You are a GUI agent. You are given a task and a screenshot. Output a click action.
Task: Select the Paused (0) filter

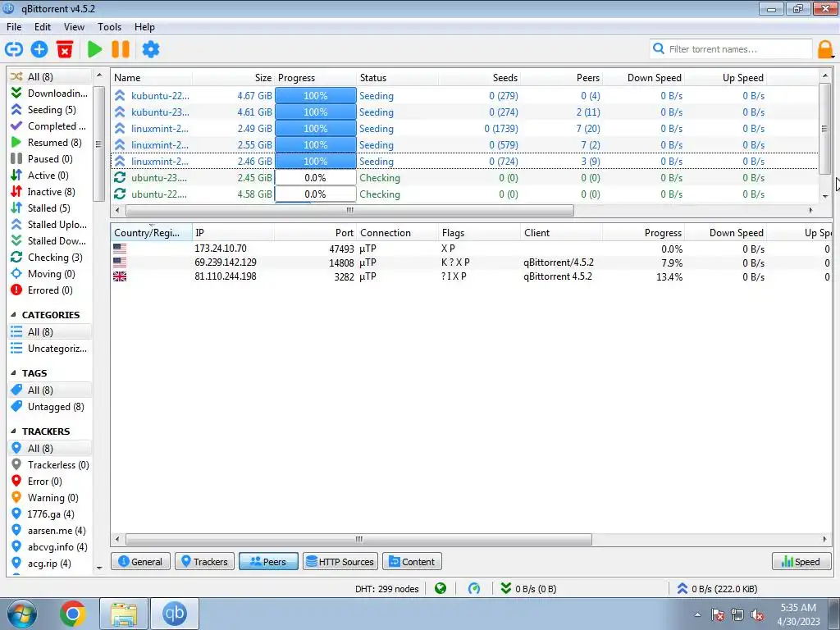50,159
